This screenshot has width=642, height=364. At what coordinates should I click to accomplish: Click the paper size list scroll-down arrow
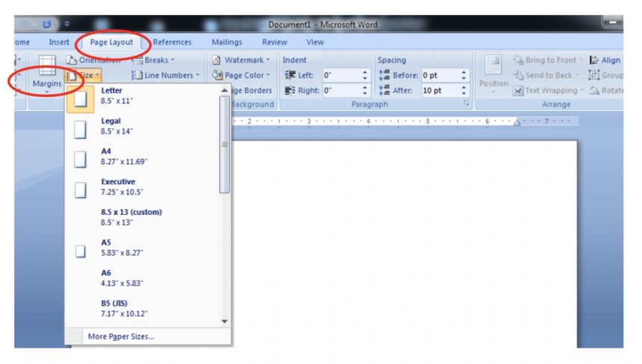tap(225, 321)
